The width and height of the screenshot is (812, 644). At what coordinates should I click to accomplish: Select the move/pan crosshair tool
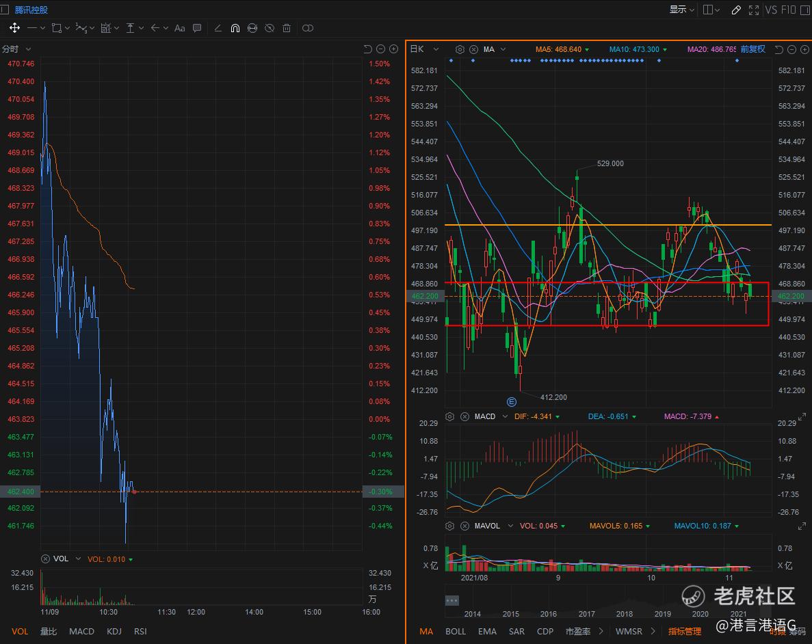coord(14,28)
